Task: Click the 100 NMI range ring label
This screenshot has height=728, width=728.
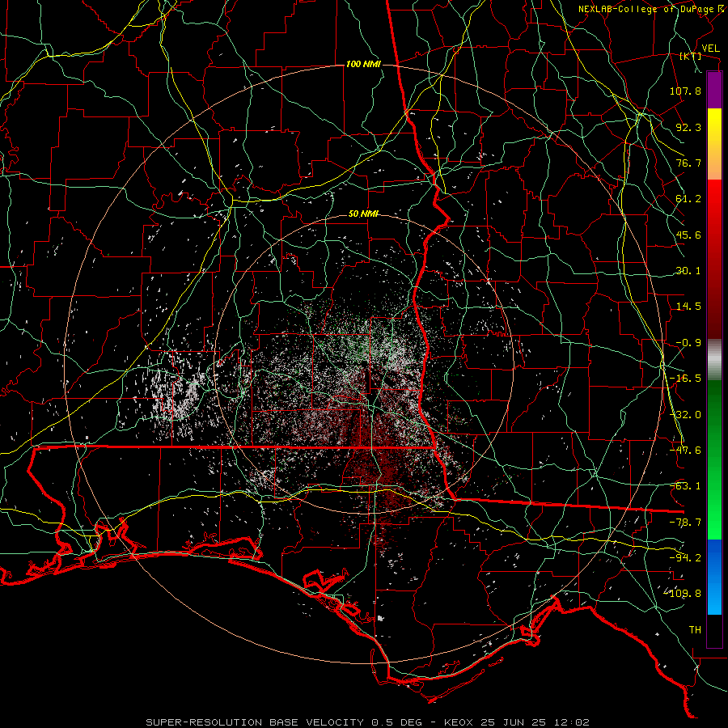Action: 363,64
